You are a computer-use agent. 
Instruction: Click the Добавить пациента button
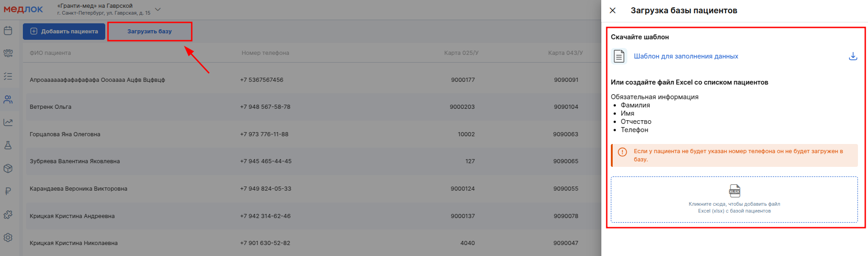[x=64, y=32]
